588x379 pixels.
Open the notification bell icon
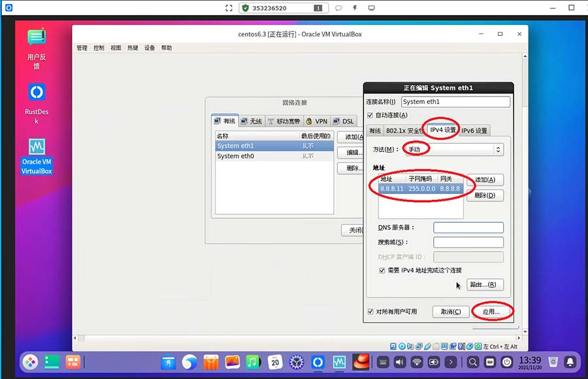[x=570, y=362]
